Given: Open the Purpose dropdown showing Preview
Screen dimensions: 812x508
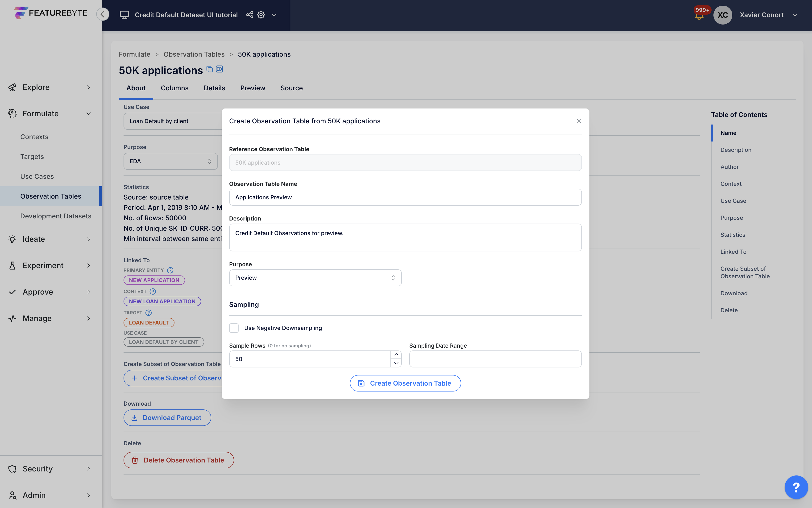Looking at the screenshot, I should pyautogui.click(x=315, y=278).
